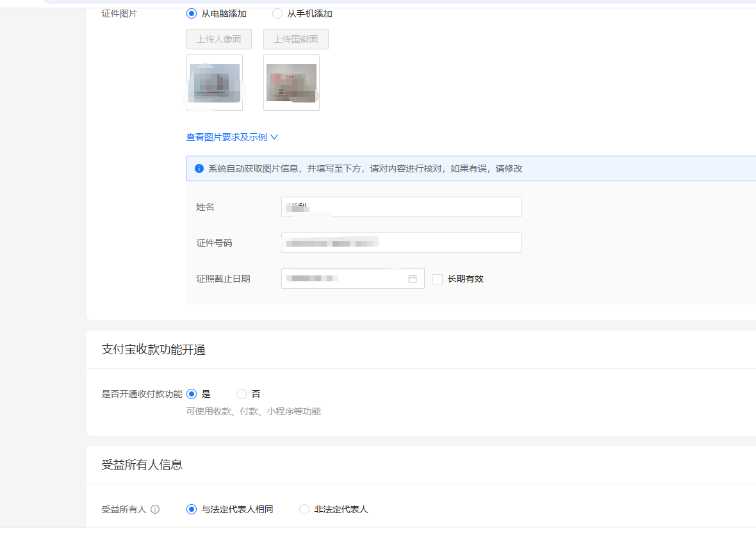Screen dimensions: 756x540
Task: Select 否 for 开通收付款功能
Action: coord(242,394)
